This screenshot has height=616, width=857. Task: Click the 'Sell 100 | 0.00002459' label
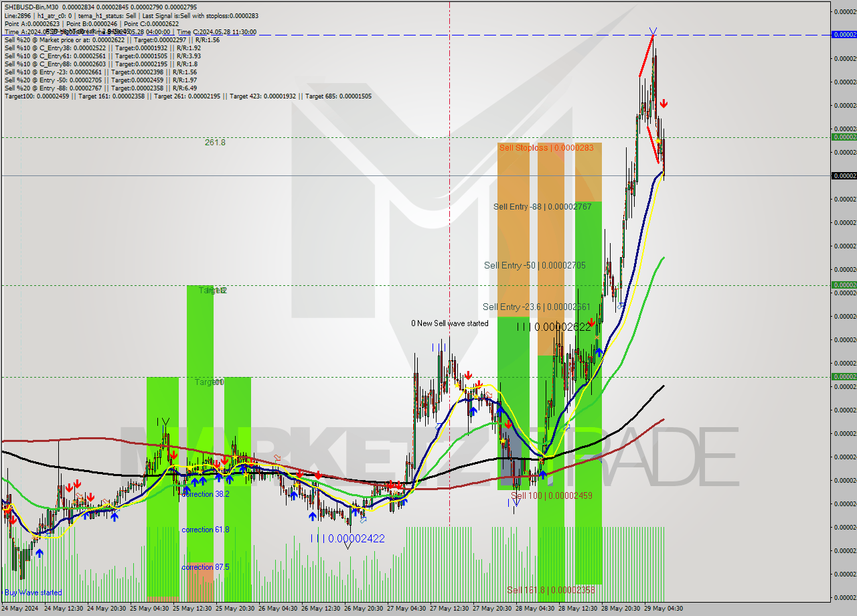click(552, 495)
